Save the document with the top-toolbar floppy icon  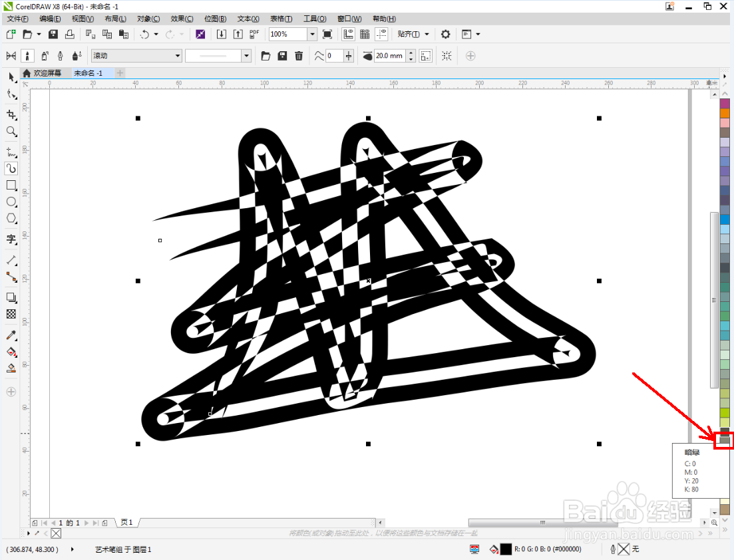point(53,34)
